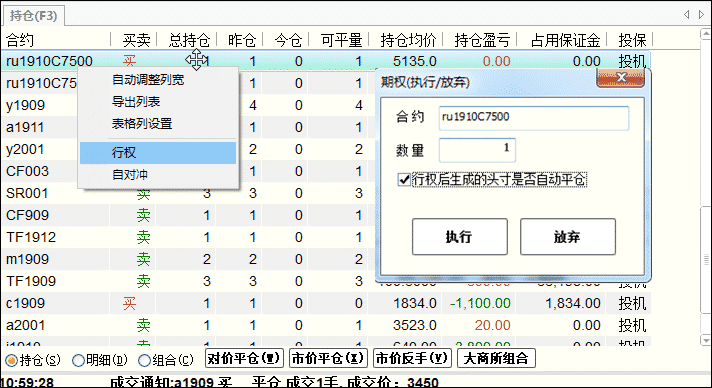Select the a2001 contract row
The image size is (712, 388).
(x=326, y=325)
